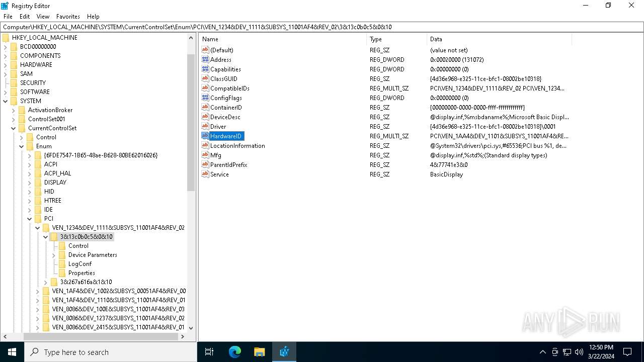
Task: Collapse the Enum key
Action: (x=22, y=146)
